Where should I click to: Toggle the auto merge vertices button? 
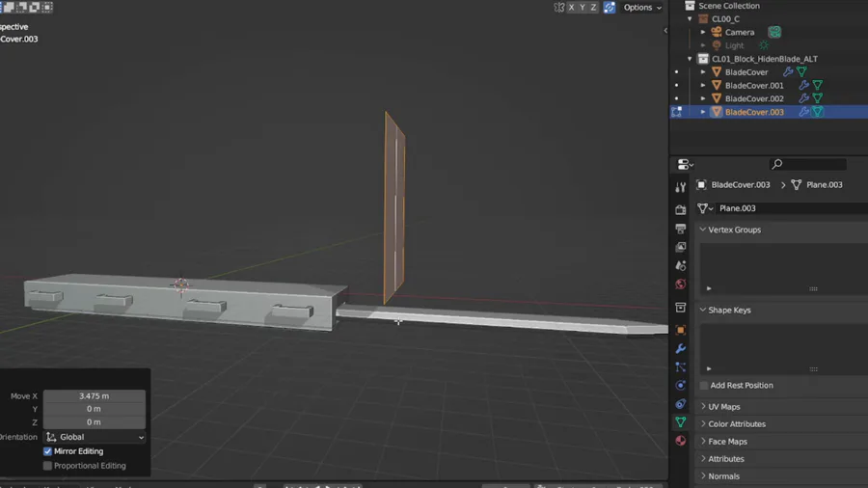[x=610, y=7]
